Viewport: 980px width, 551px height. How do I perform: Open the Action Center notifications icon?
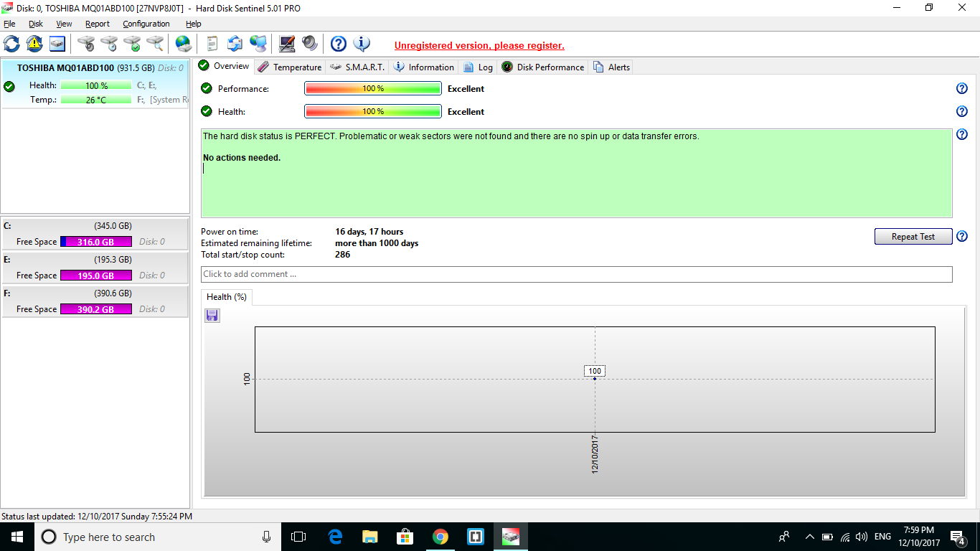(957, 537)
